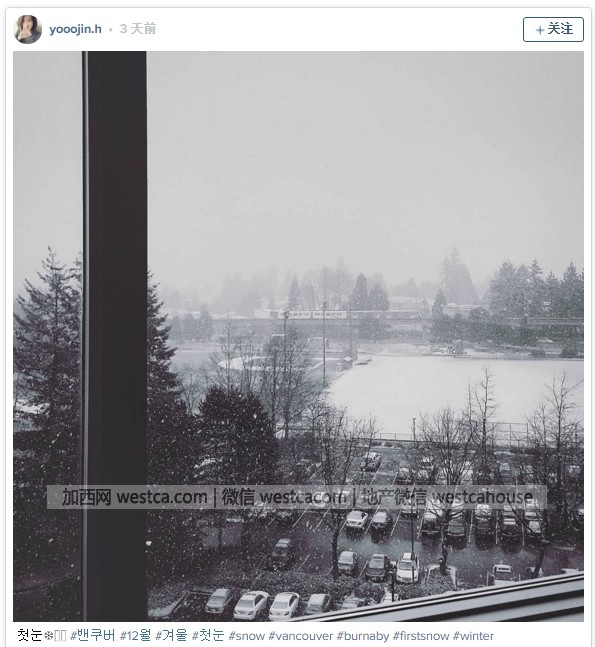Open the yooojin.h username link
Viewport: 595px width, 647px height.
(x=76, y=29)
